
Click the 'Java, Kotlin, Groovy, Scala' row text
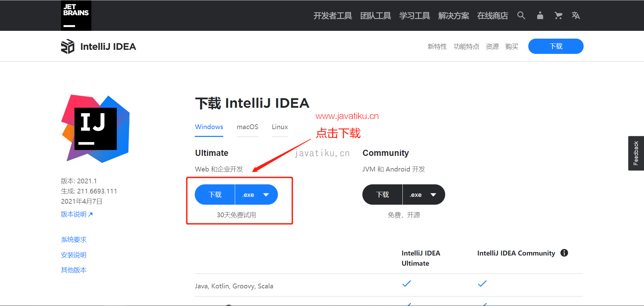tap(234, 286)
